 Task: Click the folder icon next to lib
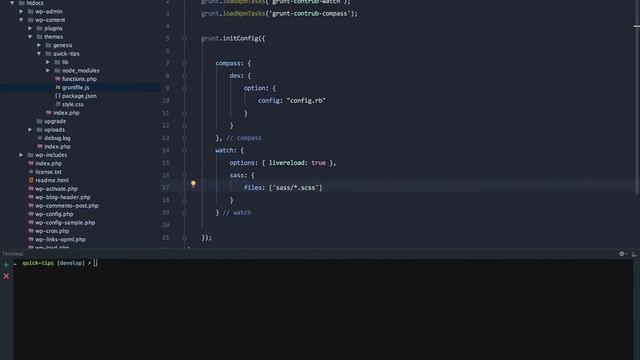coord(58,62)
